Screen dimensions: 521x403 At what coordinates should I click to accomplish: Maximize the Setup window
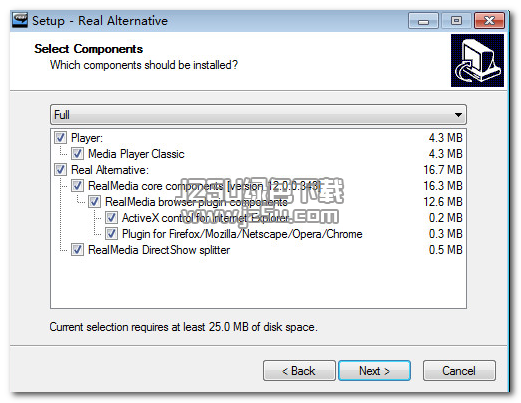click(456, 21)
